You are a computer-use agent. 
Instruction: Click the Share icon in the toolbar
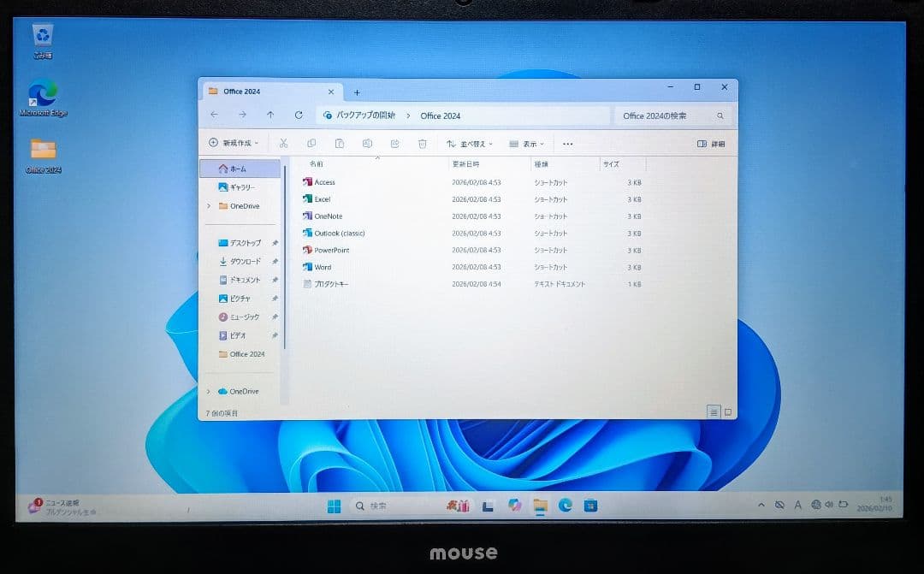[395, 144]
